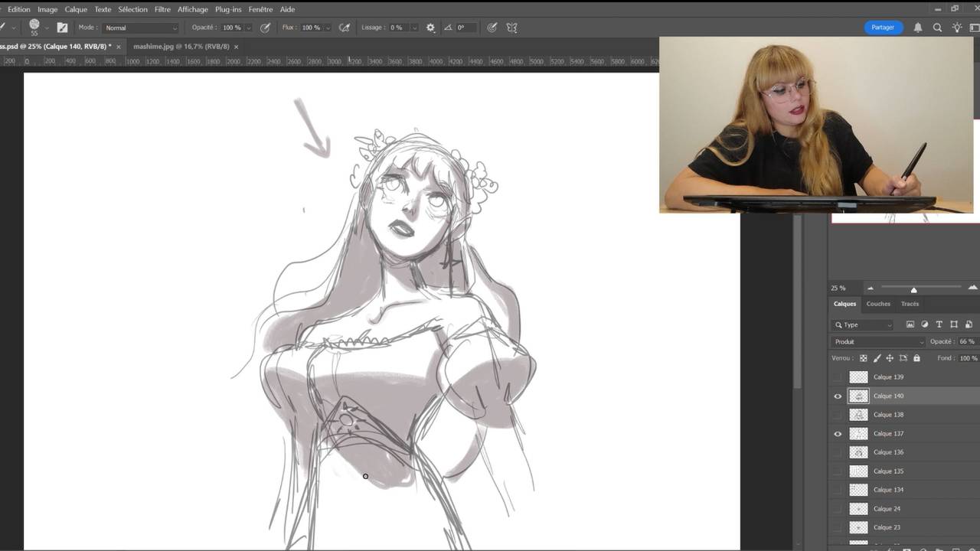The image size is (980, 551).
Task: Hide the Calque 137 layer
Action: pos(838,434)
